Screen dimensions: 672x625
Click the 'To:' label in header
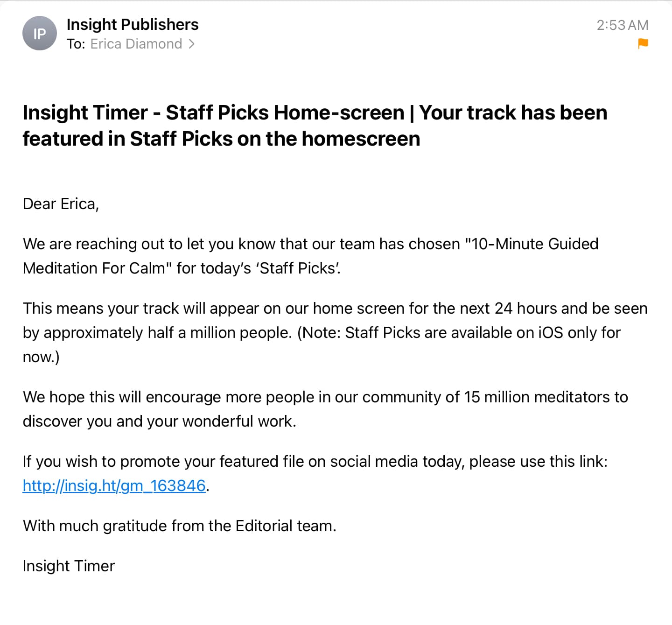[76, 44]
